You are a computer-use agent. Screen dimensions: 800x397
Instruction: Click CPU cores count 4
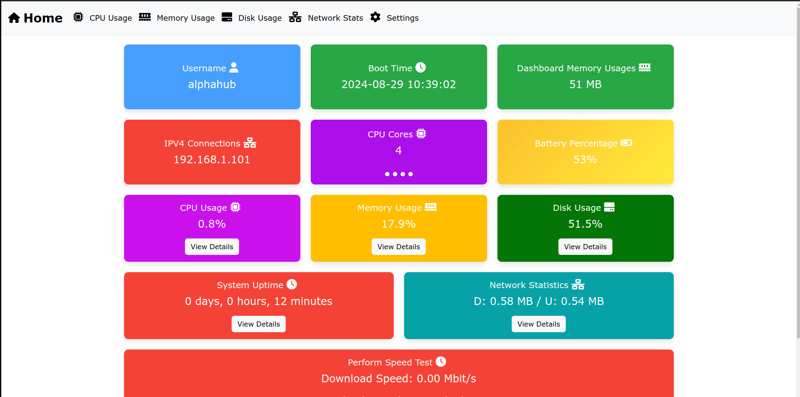pyautogui.click(x=398, y=151)
